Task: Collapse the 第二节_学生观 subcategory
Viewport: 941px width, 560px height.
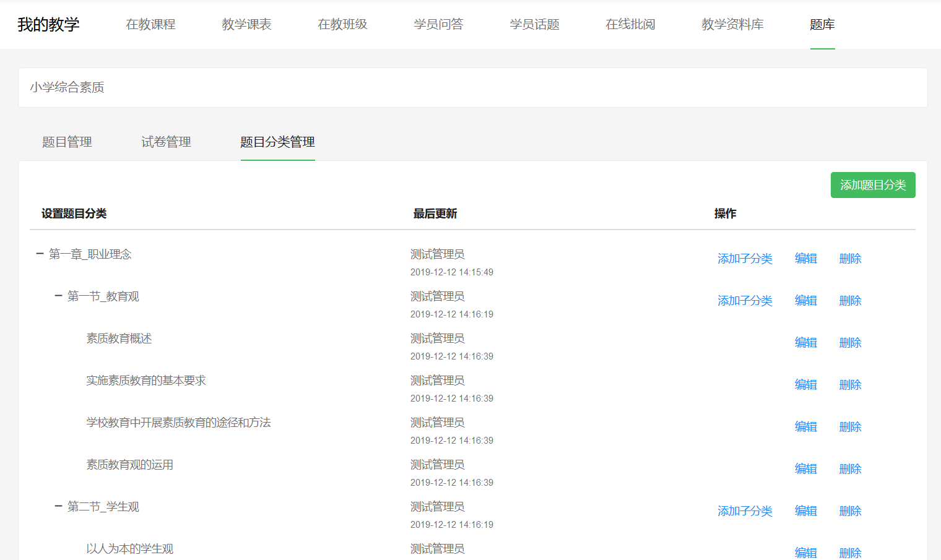Action: [x=58, y=506]
